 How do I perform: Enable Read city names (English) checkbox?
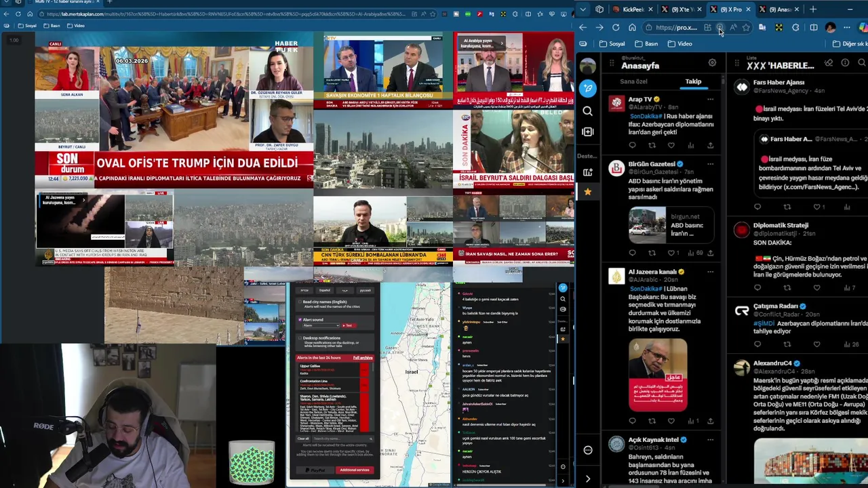[x=300, y=302]
